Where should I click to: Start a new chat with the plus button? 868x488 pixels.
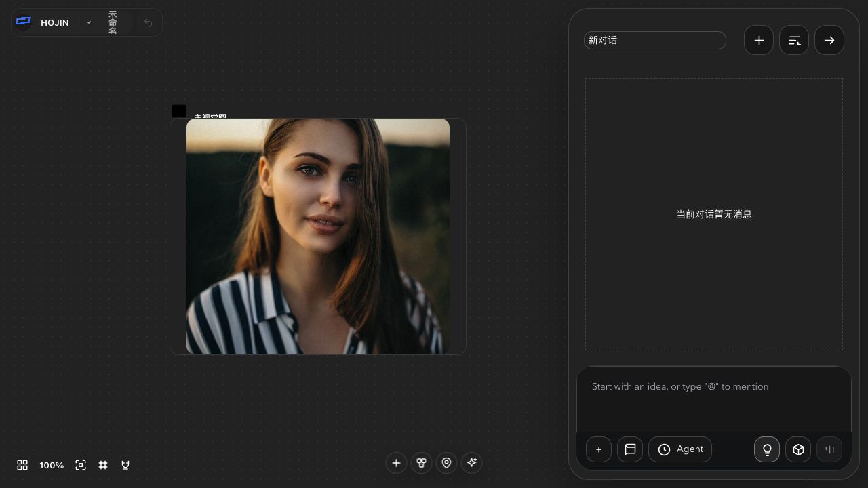point(759,40)
